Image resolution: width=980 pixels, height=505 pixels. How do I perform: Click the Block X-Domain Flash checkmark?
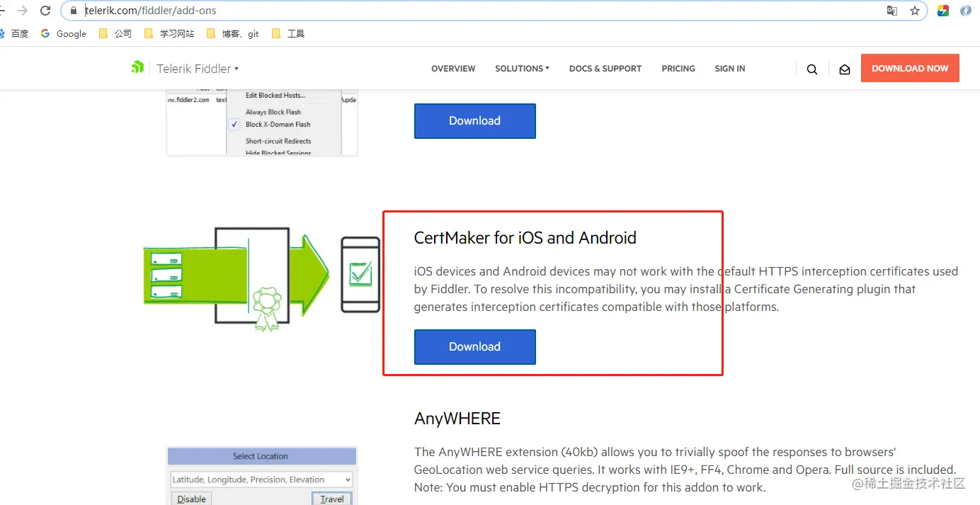(x=234, y=124)
